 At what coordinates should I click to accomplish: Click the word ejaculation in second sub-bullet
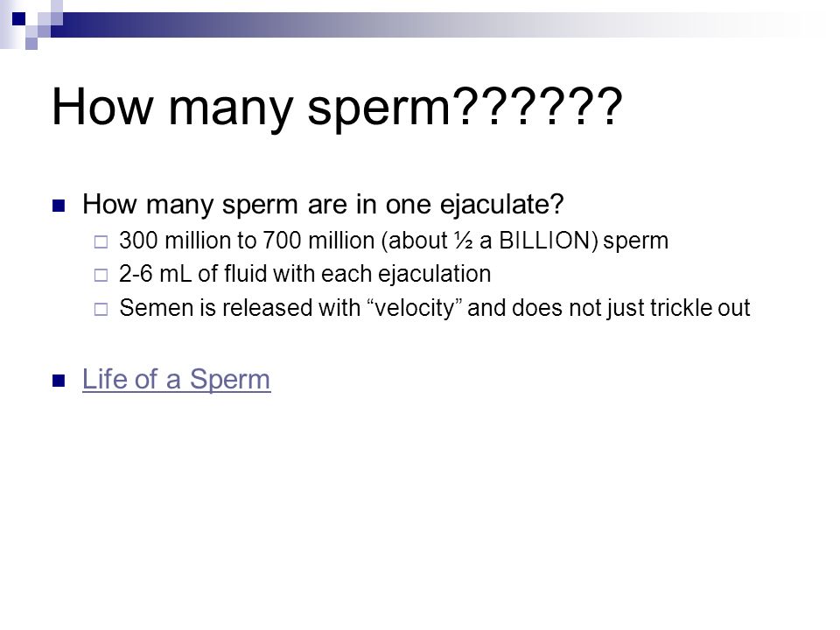(x=435, y=274)
